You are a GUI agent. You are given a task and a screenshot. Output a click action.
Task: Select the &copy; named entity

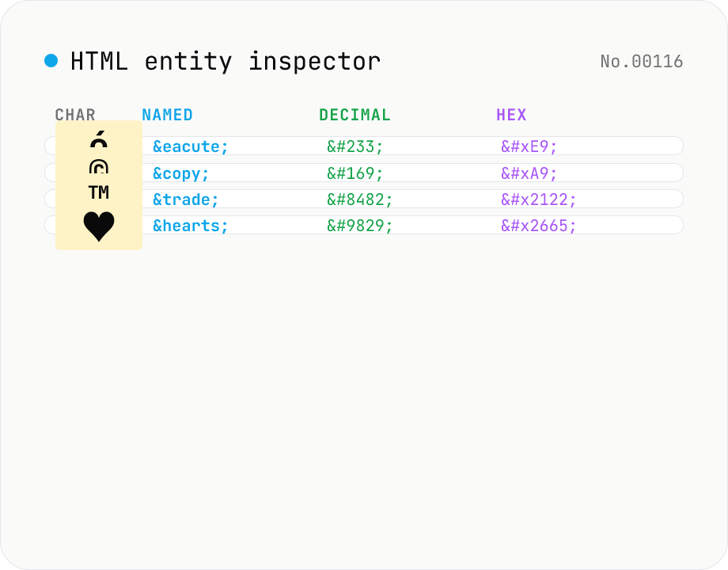coord(181,173)
